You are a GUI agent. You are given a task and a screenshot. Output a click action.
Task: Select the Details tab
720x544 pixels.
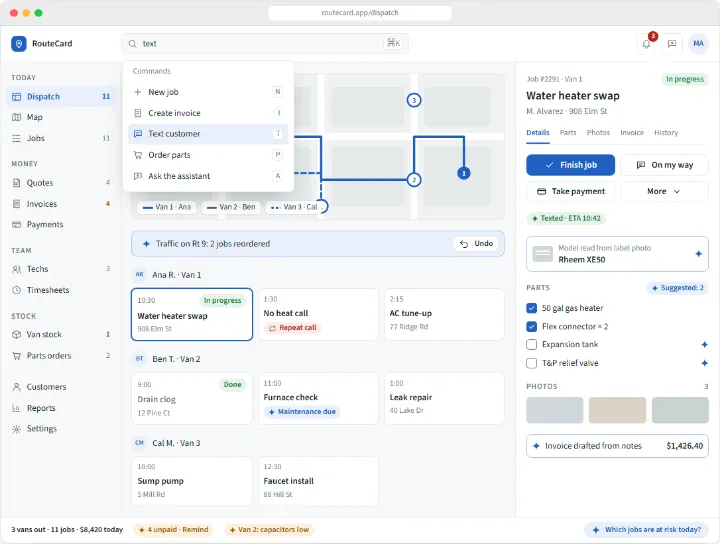click(x=538, y=133)
